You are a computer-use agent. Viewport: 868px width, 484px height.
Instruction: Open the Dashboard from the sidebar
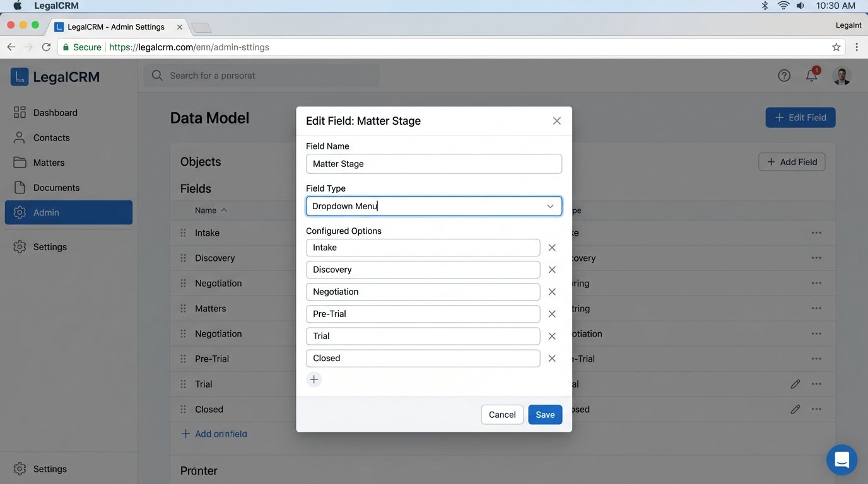tap(55, 112)
